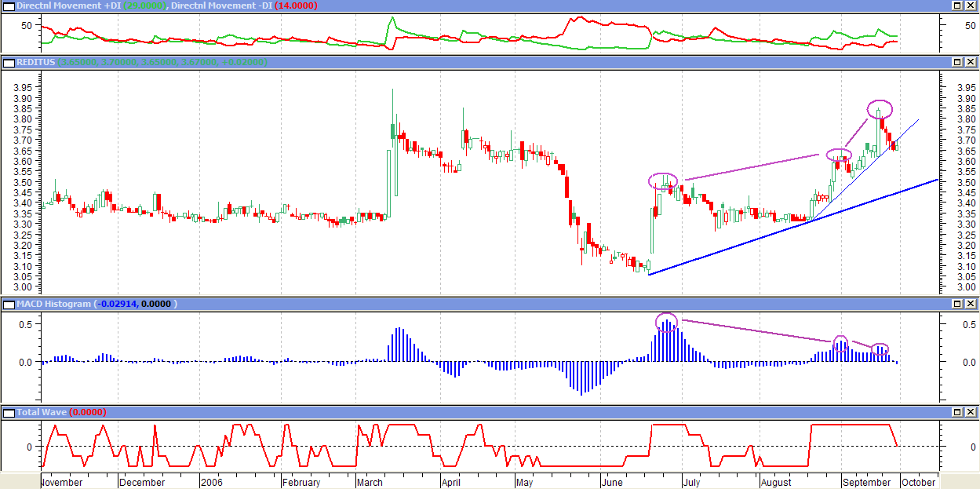The width and height of the screenshot is (980, 489).
Task: Select the Directnl Movement -DI label
Action: pos(221,5)
